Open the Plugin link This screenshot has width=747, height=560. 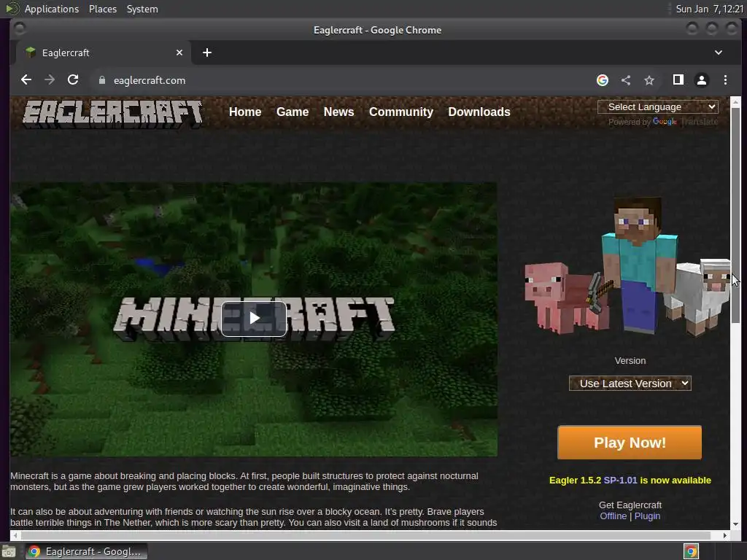tap(647, 516)
